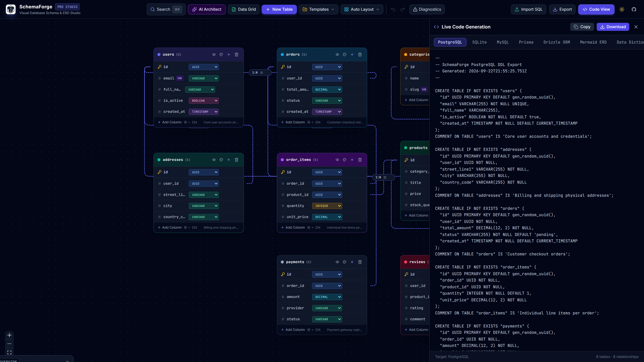
Task: Click Add Column in the users table
Action: 170,122
